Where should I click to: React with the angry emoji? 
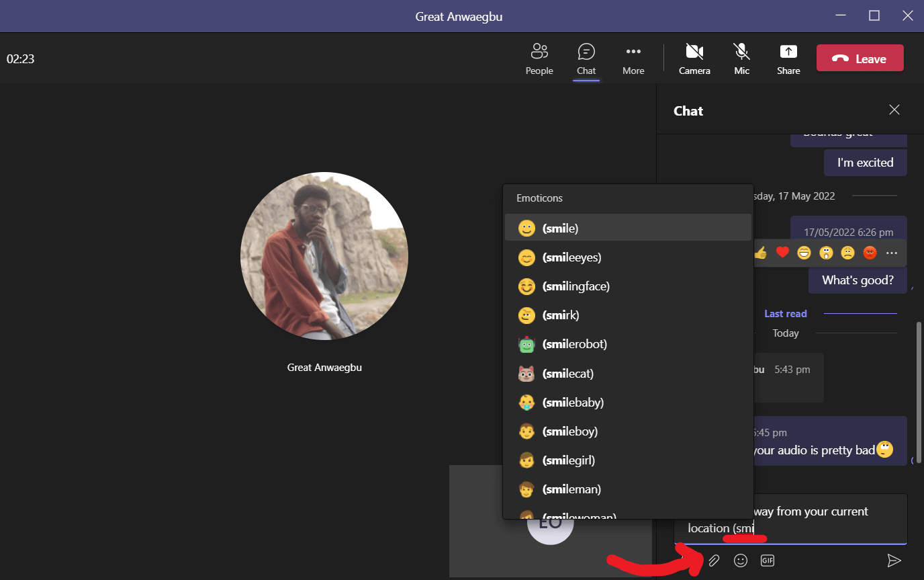pos(870,252)
